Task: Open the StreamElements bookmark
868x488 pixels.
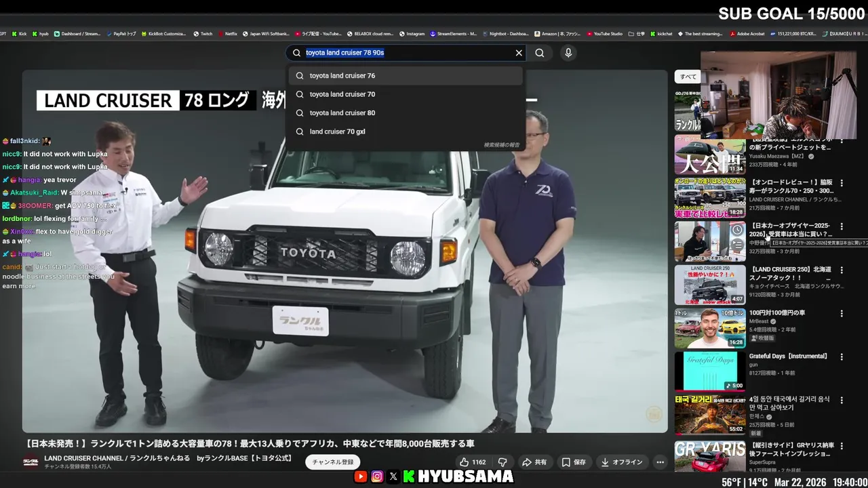Action: (453, 33)
